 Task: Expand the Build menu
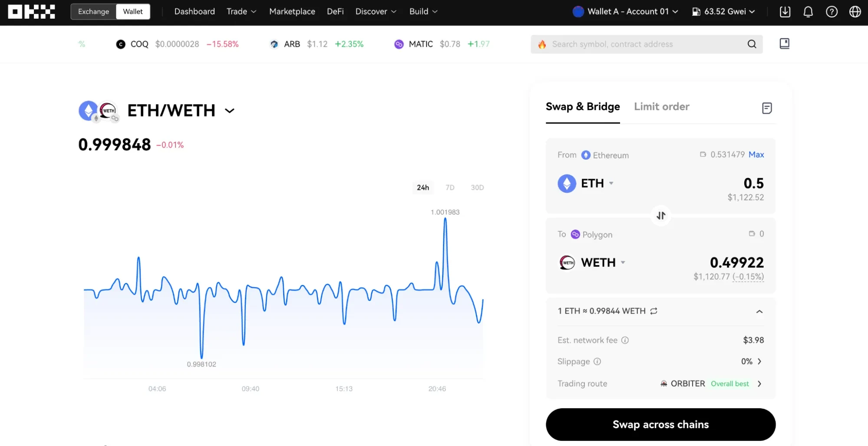[x=423, y=12]
